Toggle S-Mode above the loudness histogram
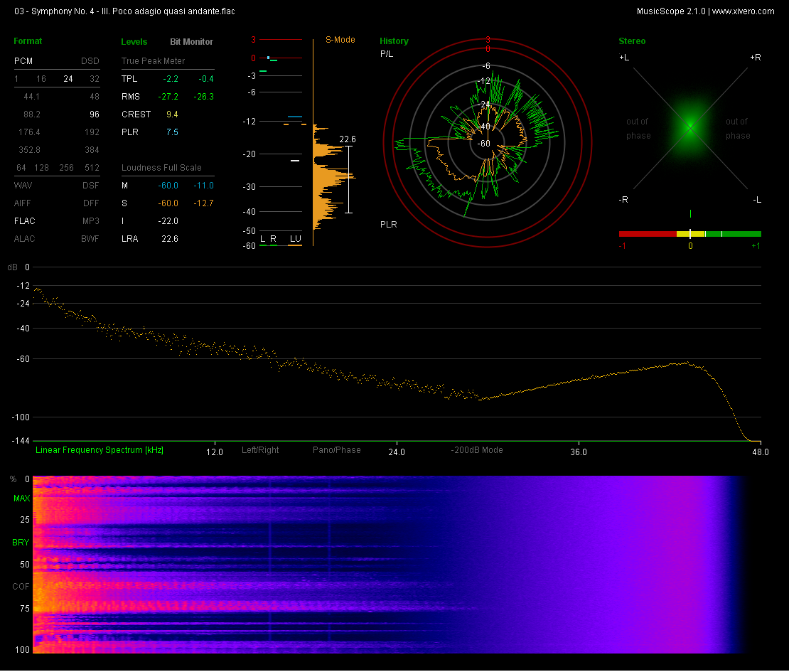The width and height of the screenshot is (789, 672). 340,40
